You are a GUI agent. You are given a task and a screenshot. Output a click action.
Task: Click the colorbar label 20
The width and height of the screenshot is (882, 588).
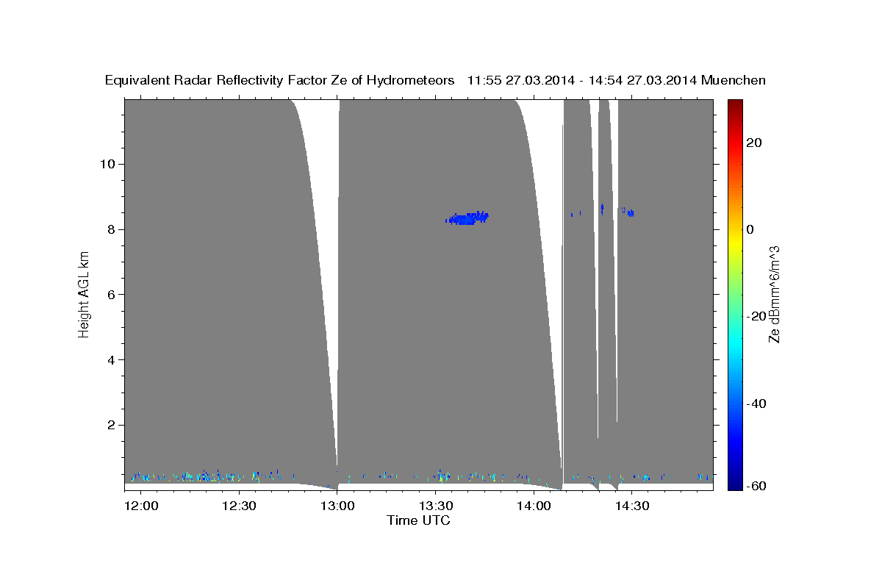[753, 142]
